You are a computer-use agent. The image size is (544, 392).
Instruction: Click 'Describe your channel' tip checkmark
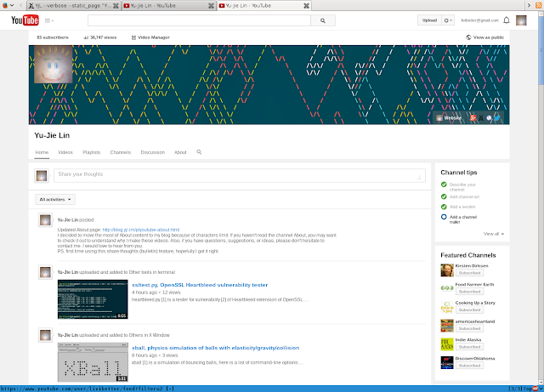click(444, 185)
